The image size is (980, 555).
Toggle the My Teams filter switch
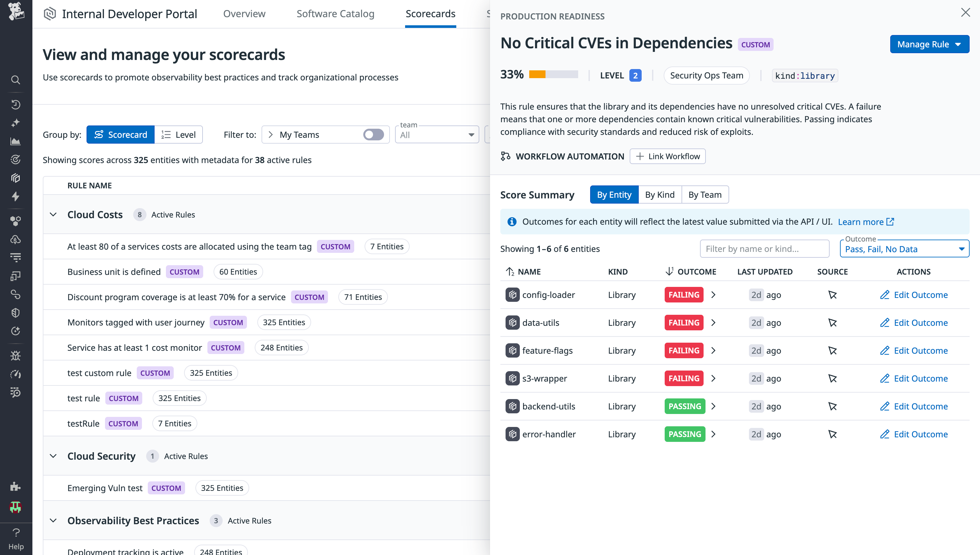[374, 135]
